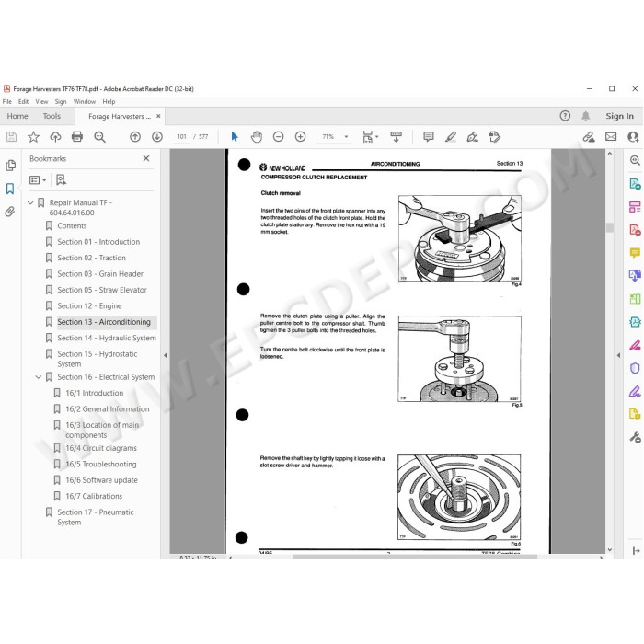Open the View menu

coord(41,101)
